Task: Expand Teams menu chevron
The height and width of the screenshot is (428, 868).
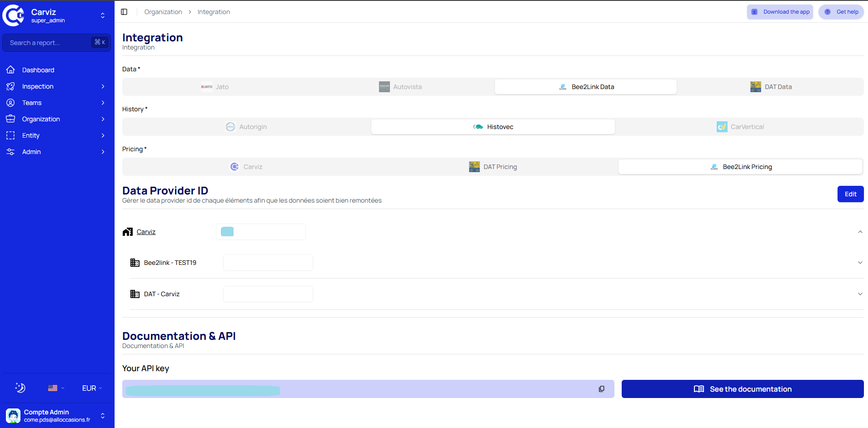Action: tap(103, 103)
